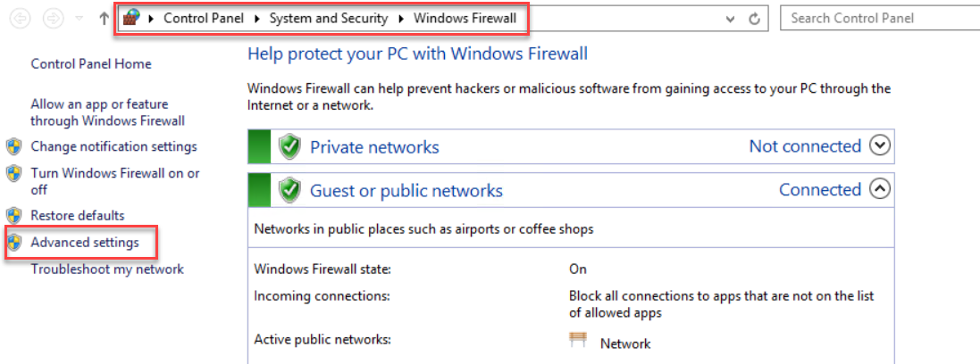This screenshot has width=980, height=364.
Task: Click the green shield icon beside Private networks
Action: tap(289, 147)
